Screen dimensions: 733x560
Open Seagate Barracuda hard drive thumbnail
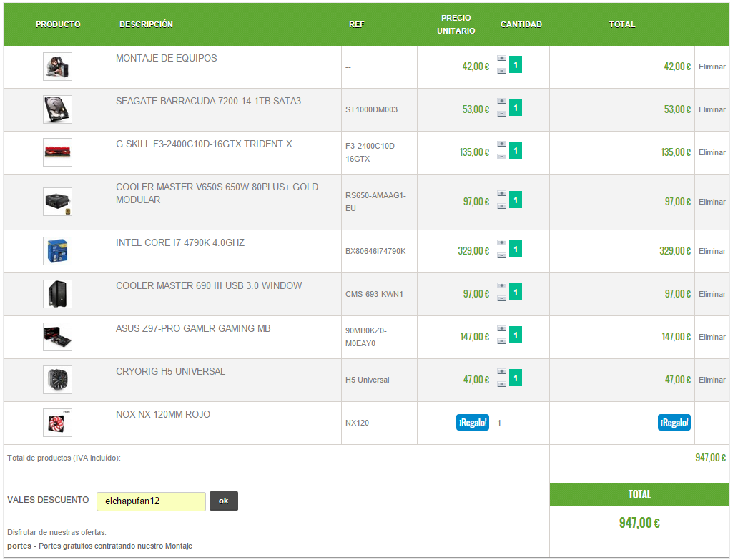click(x=57, y=109)
